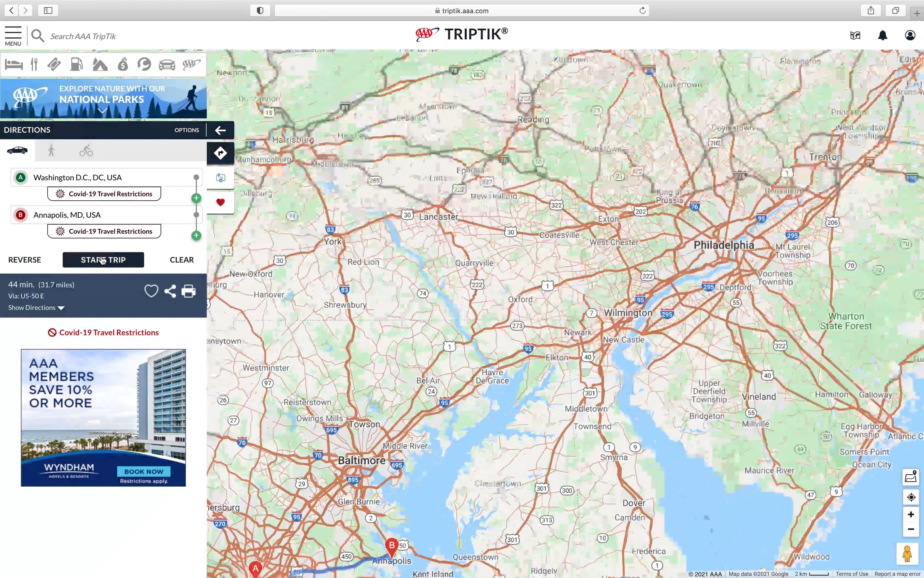Switch to walking directions mode
Viewport: 924px width, 578px height.
click(51, 151)
